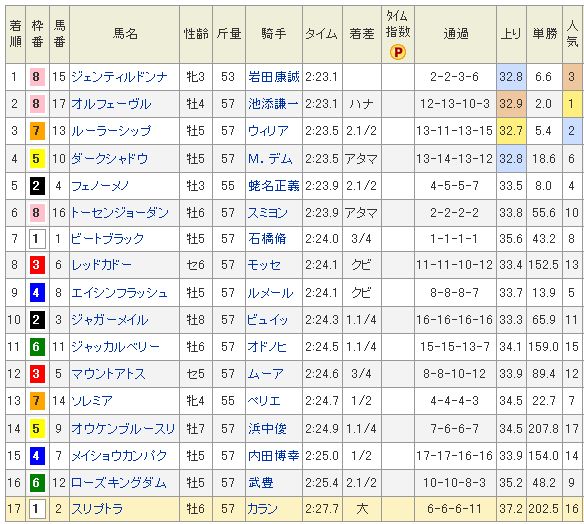Click green frame 6 in ローズキングダム row
The image size is (584, 524).
tap(37, 483)
